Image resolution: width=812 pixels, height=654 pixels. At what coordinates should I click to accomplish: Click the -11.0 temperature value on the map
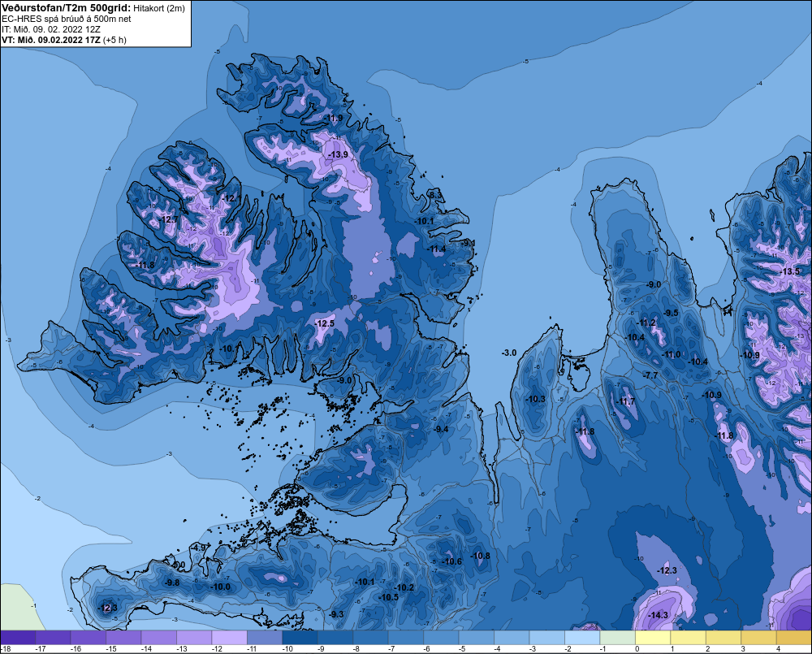pos(672,354)
